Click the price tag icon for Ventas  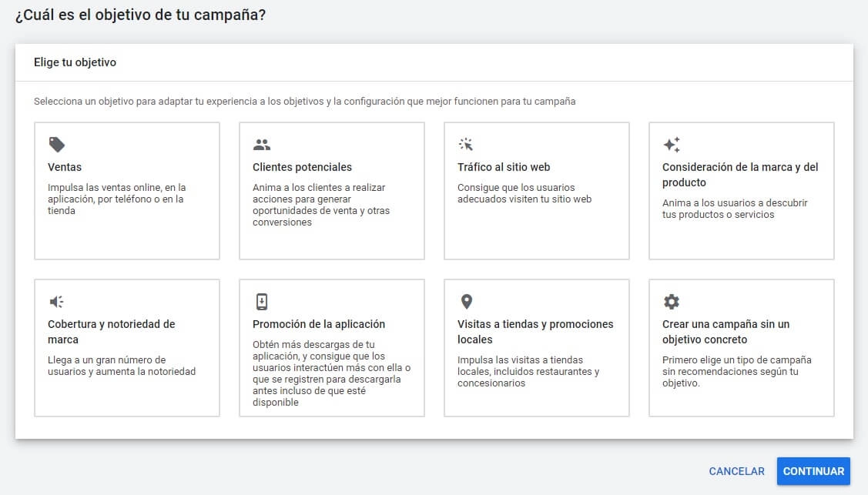pos(57,145)
